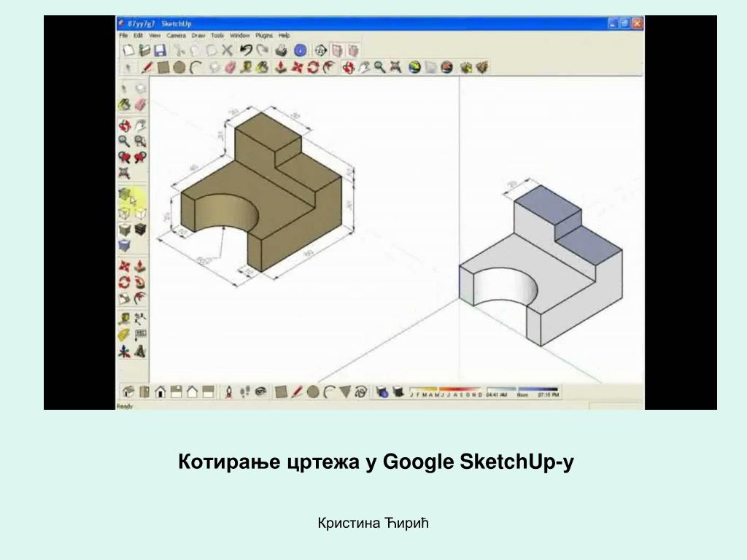
Task: Select the Look Around eye tool
Action: click(260, 392)
